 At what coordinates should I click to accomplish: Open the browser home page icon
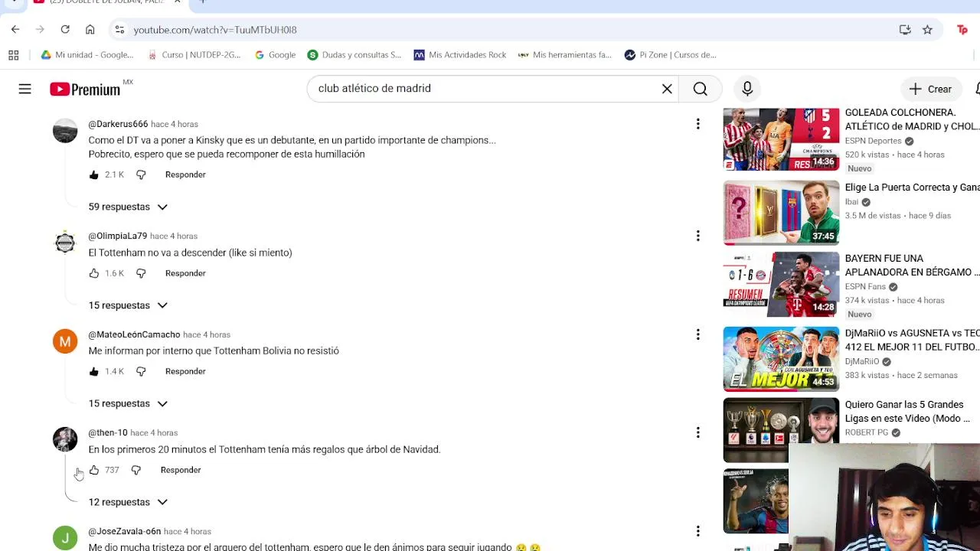[90, 29]
